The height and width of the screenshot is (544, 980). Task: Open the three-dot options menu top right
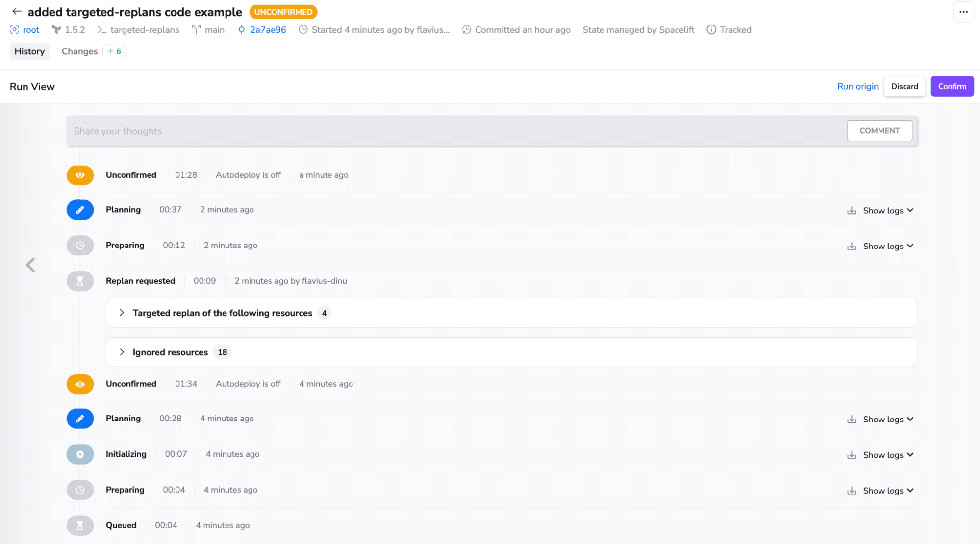(963, 12)
